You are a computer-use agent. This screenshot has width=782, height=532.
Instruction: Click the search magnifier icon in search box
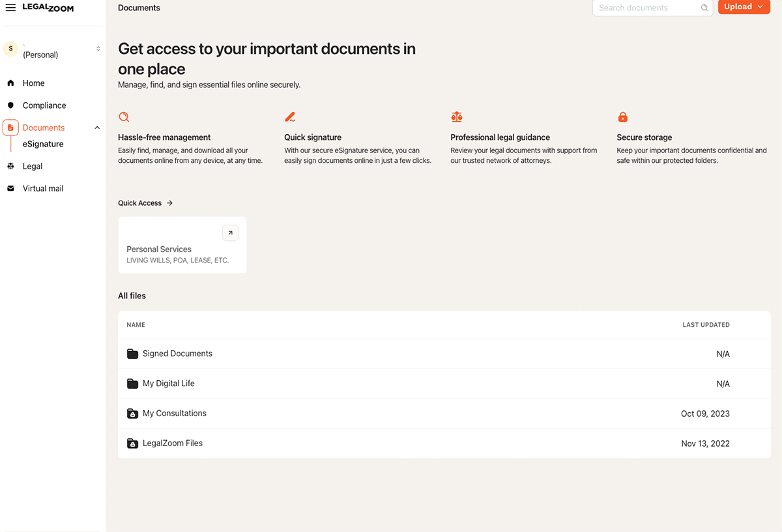point(704,8)
